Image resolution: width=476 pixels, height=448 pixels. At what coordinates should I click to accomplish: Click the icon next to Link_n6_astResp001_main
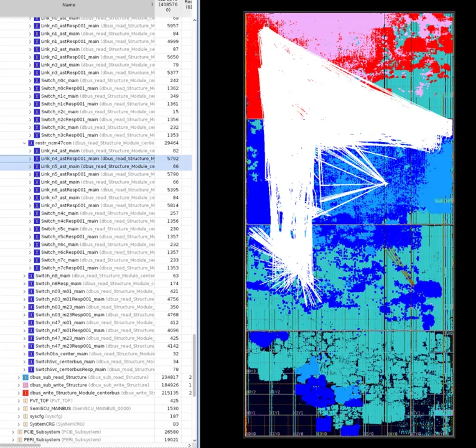click(37, 190)
